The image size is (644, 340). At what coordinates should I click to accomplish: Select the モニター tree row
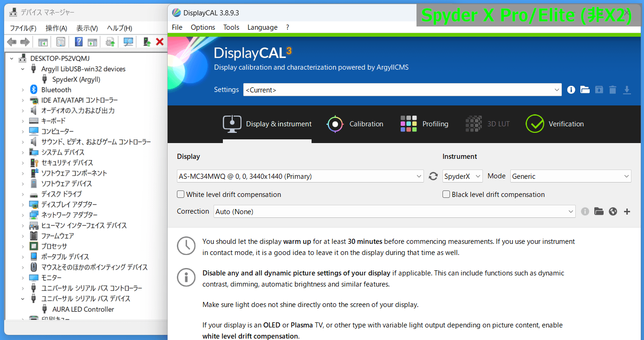51,278
